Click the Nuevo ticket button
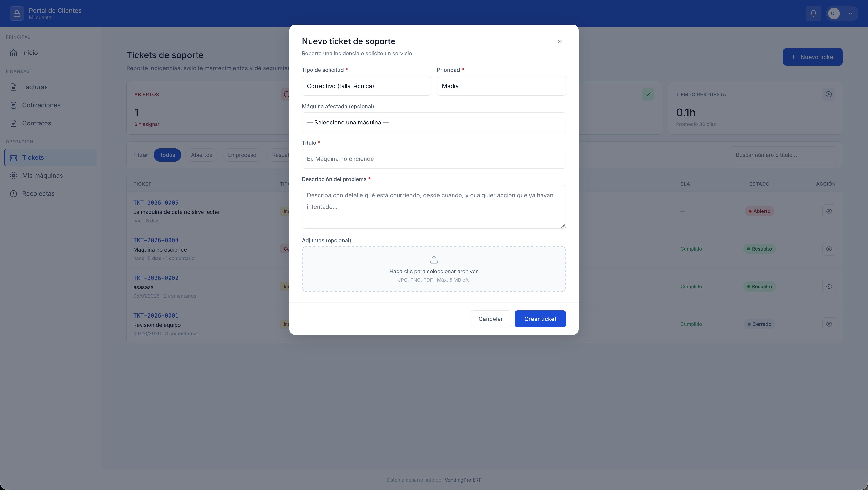The width and height of the screenshot is (868, 490). click(812, 57)
